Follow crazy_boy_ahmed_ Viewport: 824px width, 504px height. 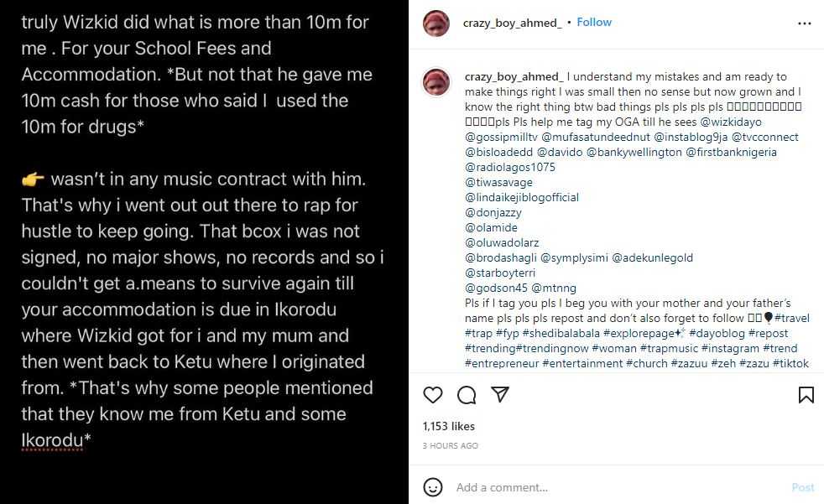(594, 23)
